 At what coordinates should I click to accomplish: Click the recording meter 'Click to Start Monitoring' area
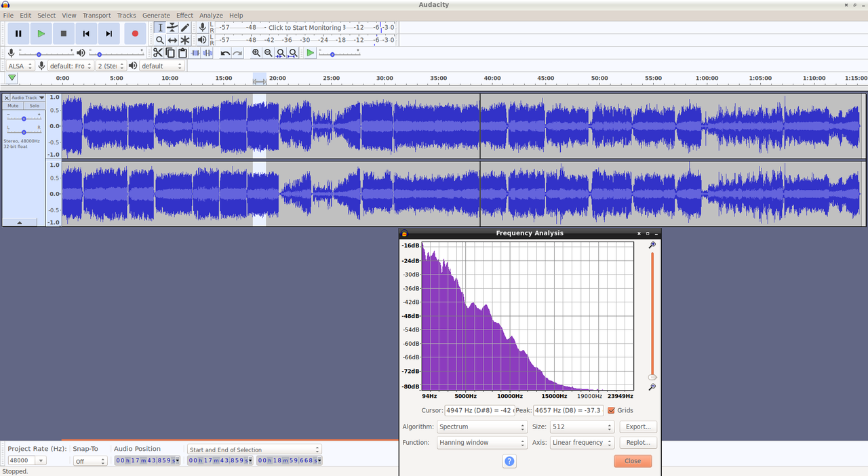pos(304,27)
